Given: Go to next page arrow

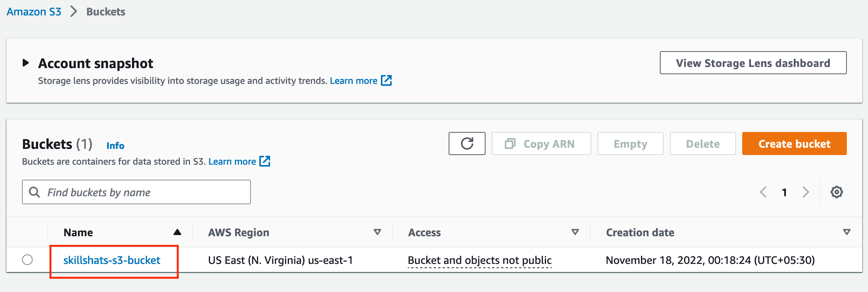Looking at the screenshot, I should point(806,192).
